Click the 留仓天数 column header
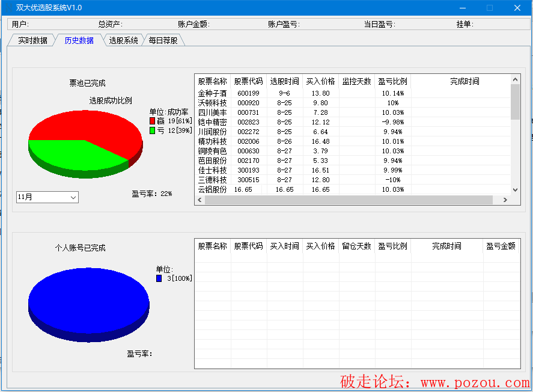Image resolution: width=533 pixels, height=392 pixels. point(356,246)
